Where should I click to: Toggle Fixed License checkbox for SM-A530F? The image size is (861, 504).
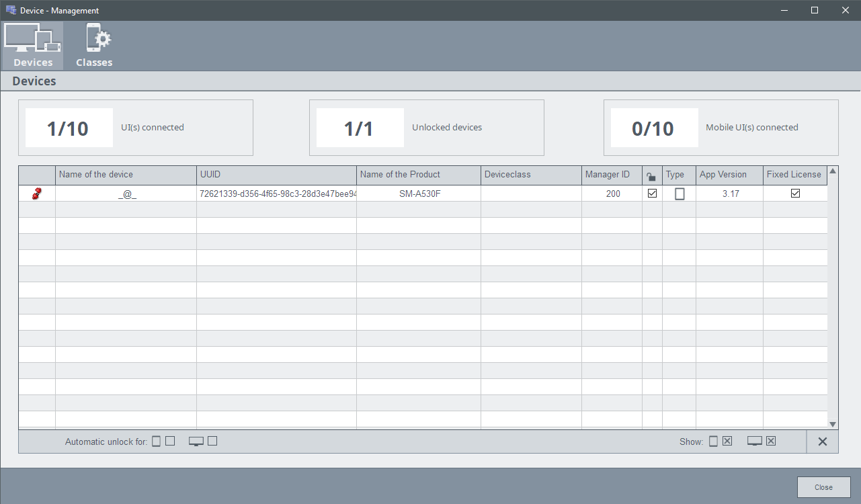795,194
